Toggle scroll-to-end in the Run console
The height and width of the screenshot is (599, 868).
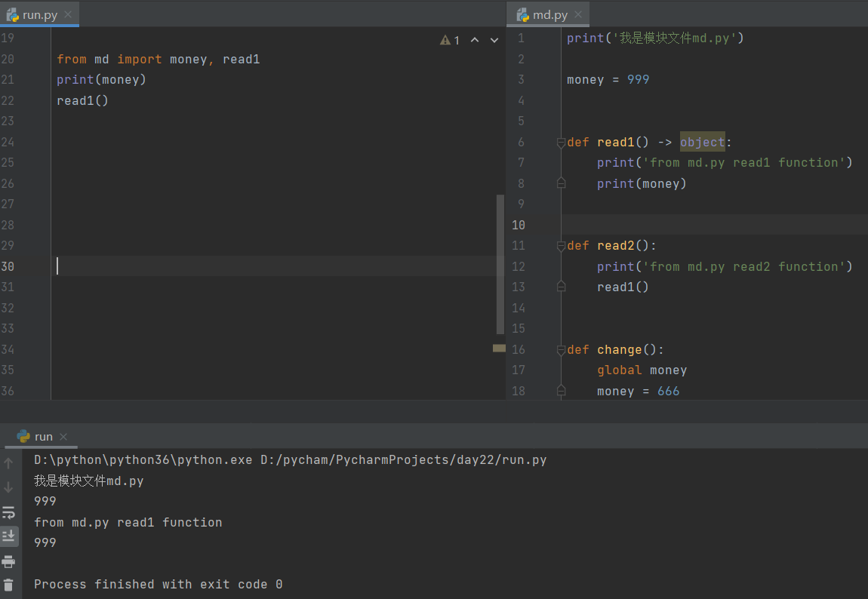point(8,536)
